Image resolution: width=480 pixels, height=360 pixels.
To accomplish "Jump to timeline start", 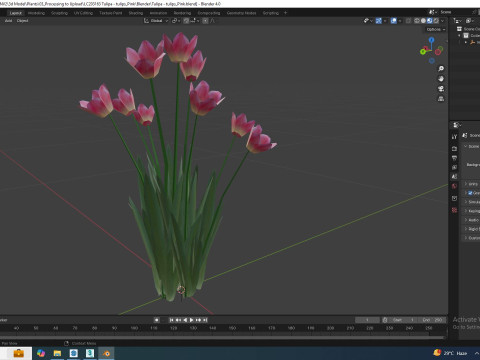I will pyautogui.click(x=172, y=320).
